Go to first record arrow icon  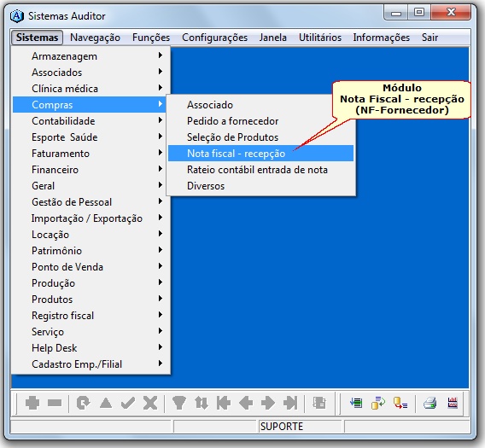pos(224,403)
